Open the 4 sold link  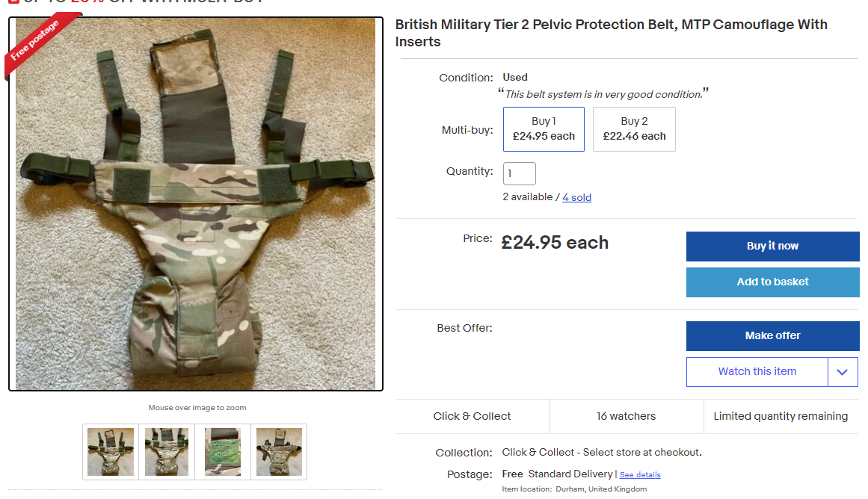point(576,197)
